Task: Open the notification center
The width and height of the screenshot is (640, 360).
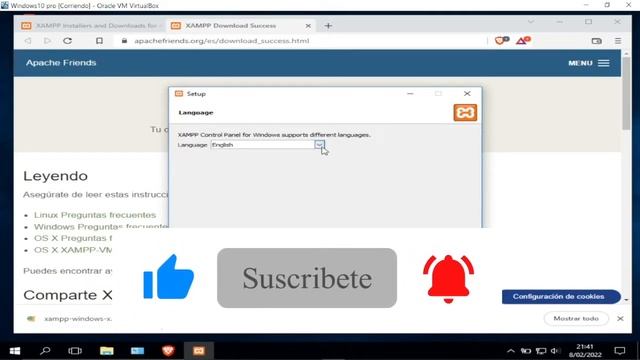Action: (x=620, y=351)
